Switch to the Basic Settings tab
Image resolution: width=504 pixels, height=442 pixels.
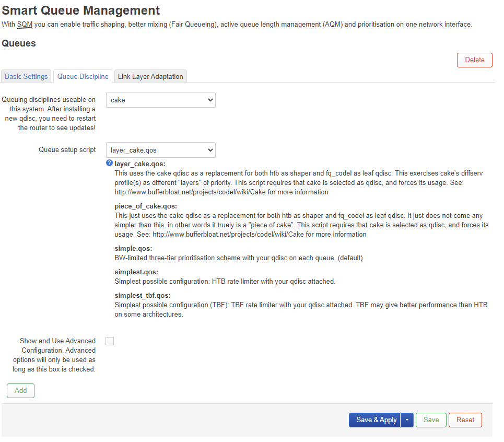coord(26,76)
